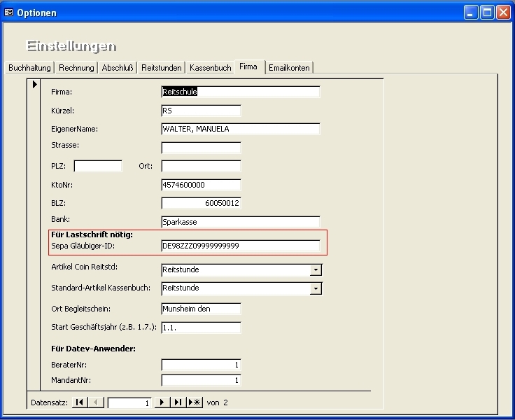The height and width of the screenshot is (420, 515).
Task: Focus the empty PLZ field
Action: [x=98, y=166]
